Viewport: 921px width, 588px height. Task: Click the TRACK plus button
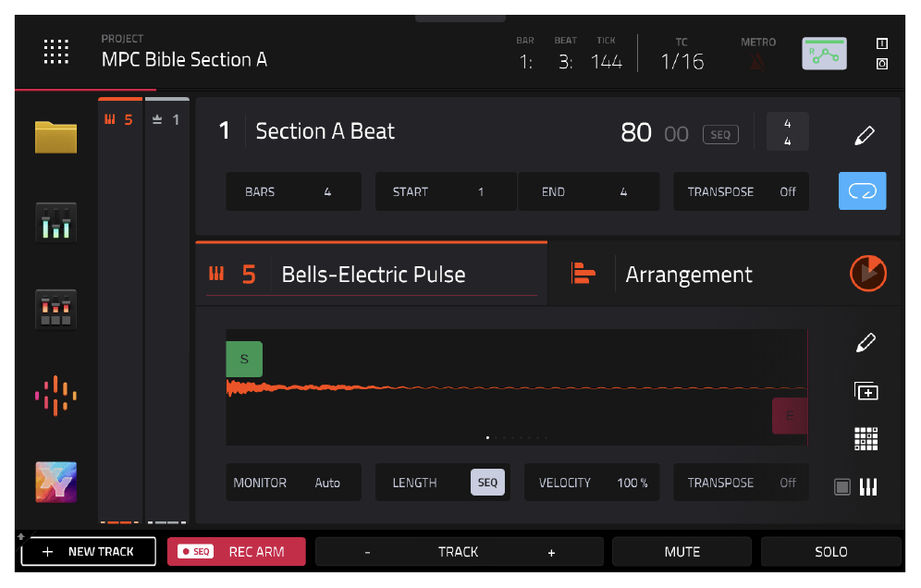tap(551, 552)
